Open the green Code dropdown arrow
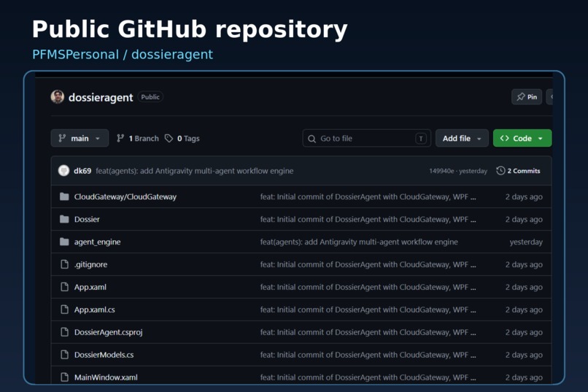 541,139
